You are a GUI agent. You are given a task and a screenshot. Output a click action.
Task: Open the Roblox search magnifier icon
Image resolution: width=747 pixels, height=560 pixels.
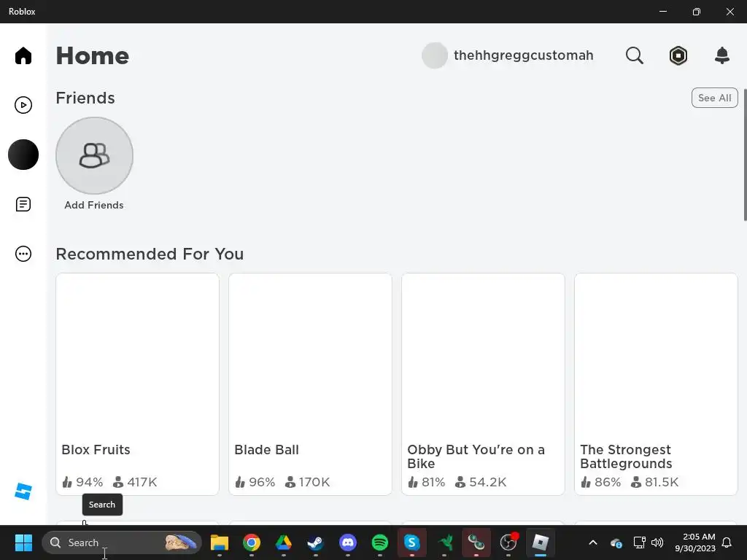634,55
